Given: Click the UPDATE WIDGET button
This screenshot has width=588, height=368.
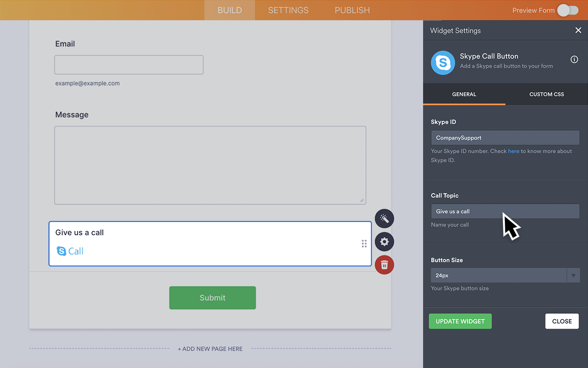Looking at the screenshot, I should (460, 321).
